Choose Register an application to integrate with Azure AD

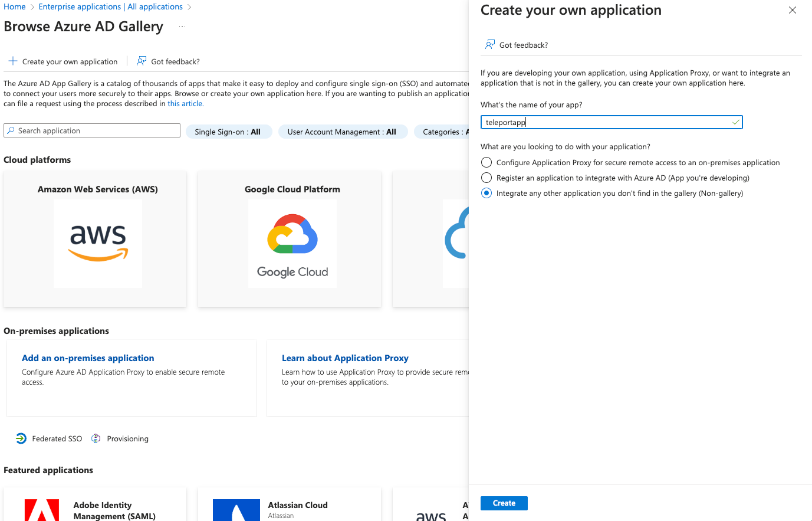tap(486, 178)
